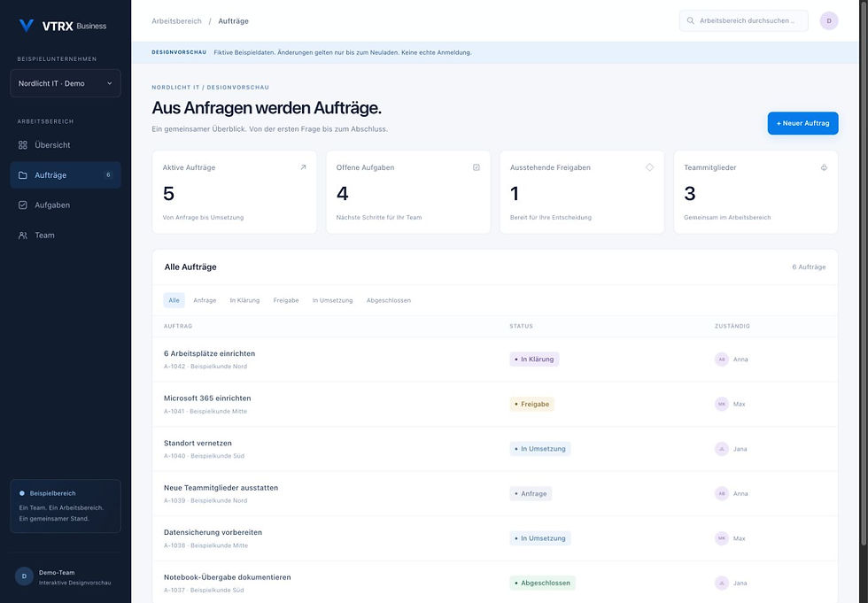Image resolution: width=868 pixels, height=603 pixels.
Task: Open order Notebook-Übergabe dokumentieren
Action: coord(227,577)
